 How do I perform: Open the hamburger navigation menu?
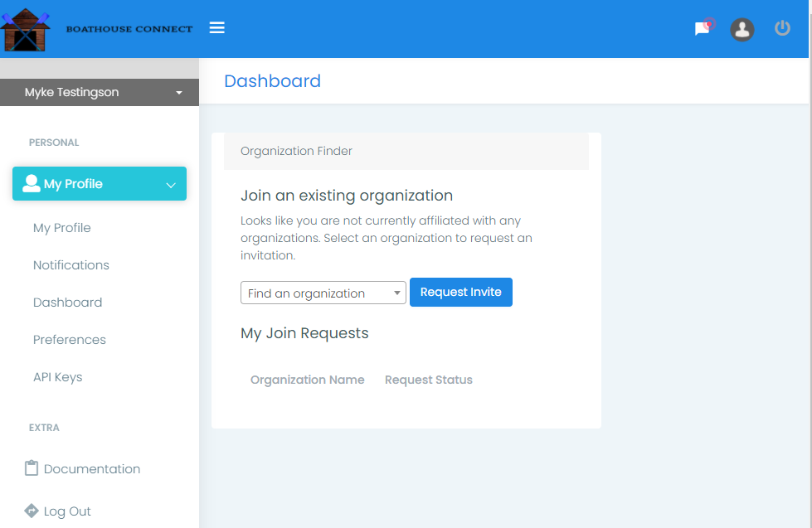pyautogui.click(x=216, y=27)
